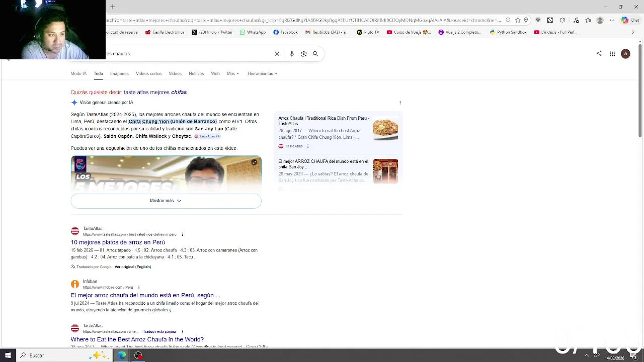Open Casilla Electrónica bookmark
Viewport: 644px width, 362px height.
[x=165, y=32]
